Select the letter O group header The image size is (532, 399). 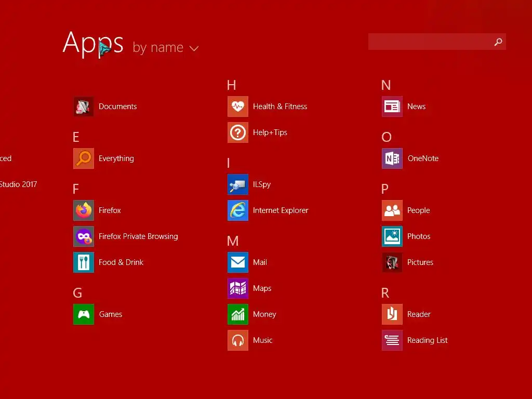[387, 137]
